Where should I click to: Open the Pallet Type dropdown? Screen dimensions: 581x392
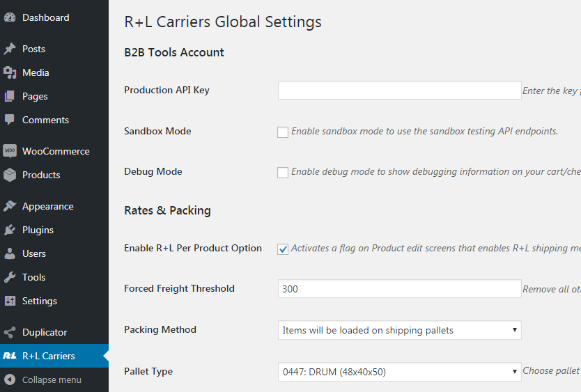399,372
